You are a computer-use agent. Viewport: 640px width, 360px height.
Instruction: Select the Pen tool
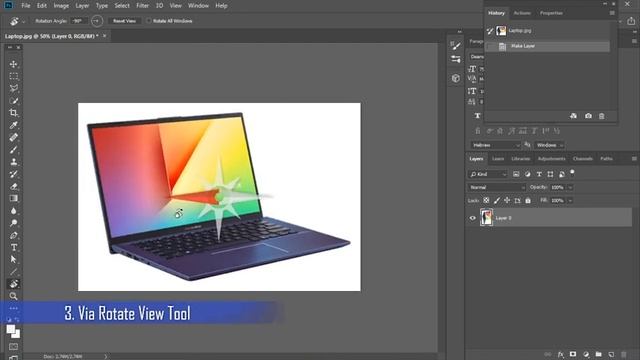(13, 235)
